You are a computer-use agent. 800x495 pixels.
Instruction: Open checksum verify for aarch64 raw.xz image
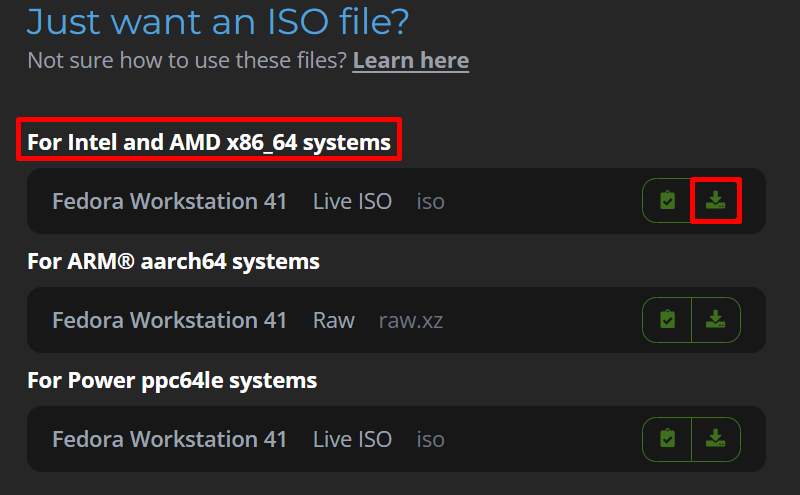pyautogui.click(x=667, y=320)
